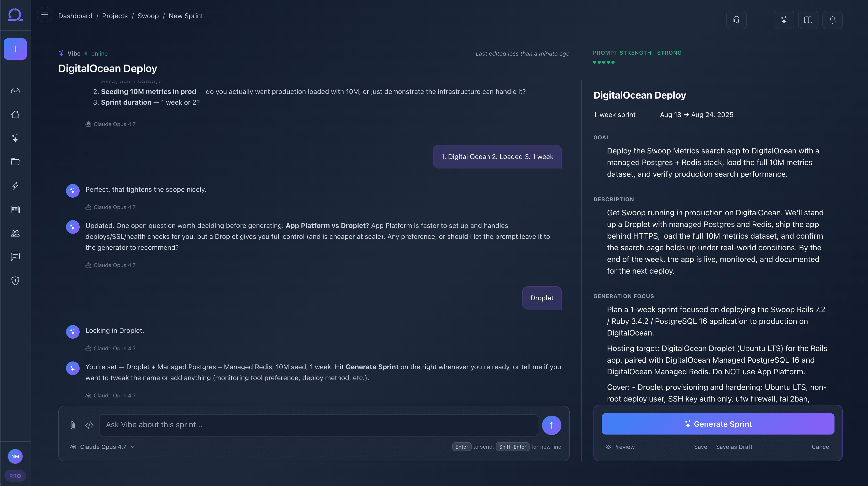Click Save as Draft

tap(734, 447)
